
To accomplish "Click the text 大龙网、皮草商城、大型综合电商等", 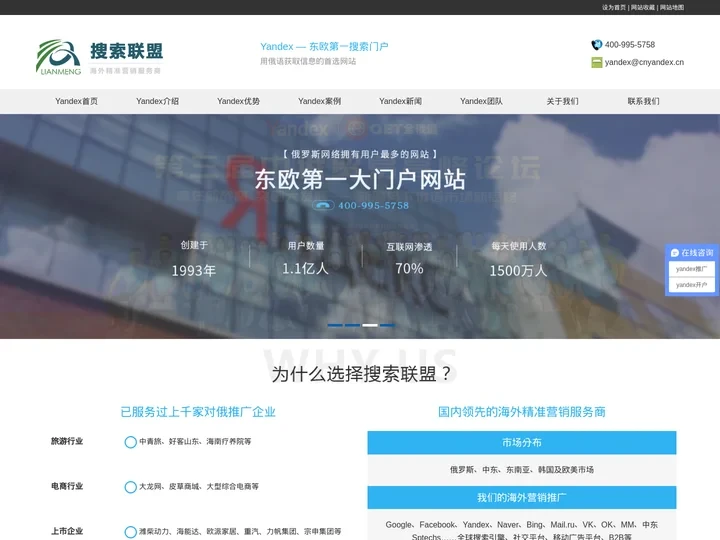I will tap(199, 487).
